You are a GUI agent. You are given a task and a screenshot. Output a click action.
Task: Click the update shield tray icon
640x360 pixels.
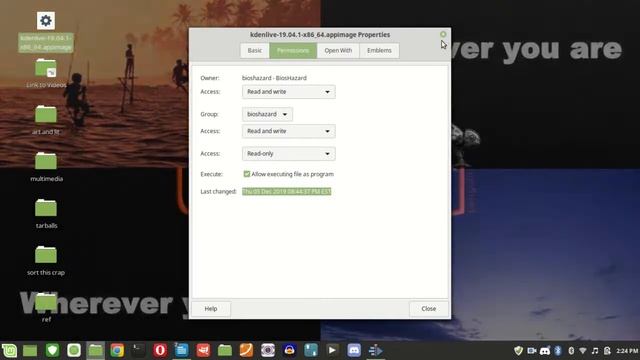click(x=518, y=351)
